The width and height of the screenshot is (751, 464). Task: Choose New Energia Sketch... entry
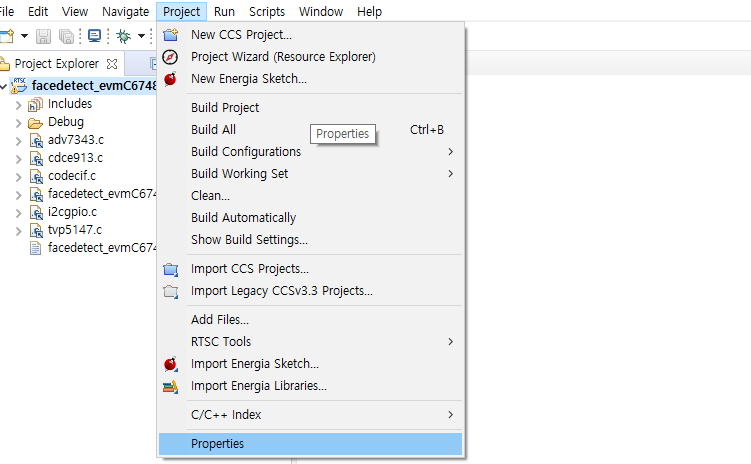310,79
